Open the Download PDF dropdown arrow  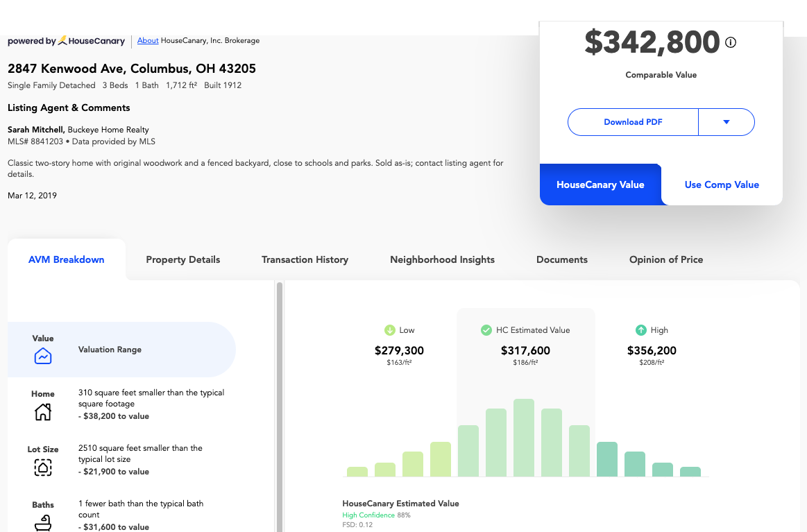pyautogui.click(x=727, y=122)
